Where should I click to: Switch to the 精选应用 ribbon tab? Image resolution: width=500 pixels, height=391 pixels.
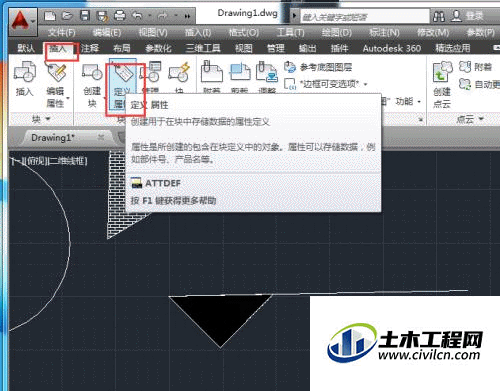click(x=453, y=48)
